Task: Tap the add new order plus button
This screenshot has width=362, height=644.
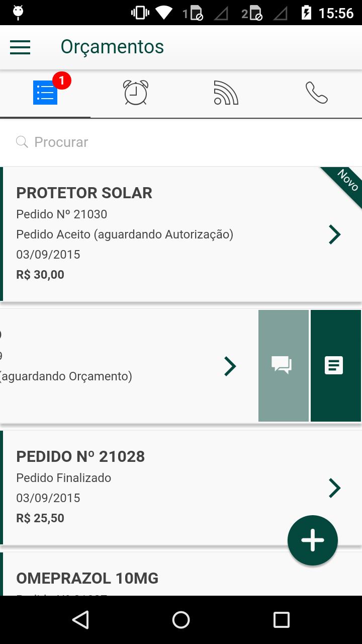Action: [312, 540]
